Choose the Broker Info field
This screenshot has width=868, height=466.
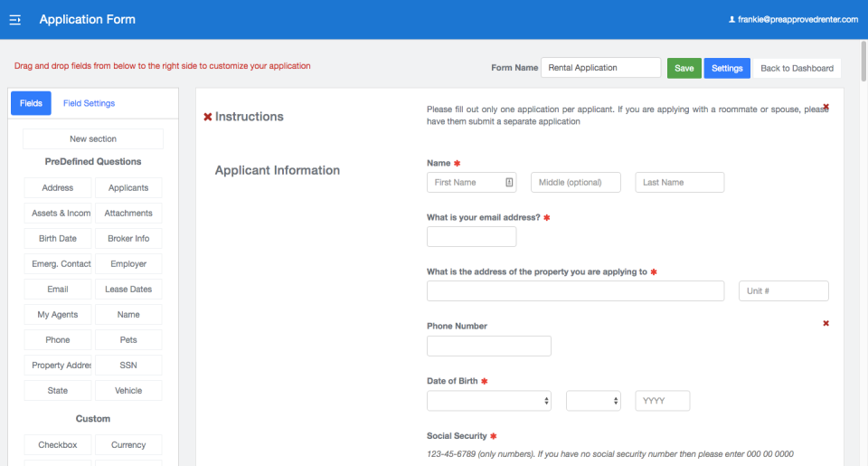pos(128,238)
